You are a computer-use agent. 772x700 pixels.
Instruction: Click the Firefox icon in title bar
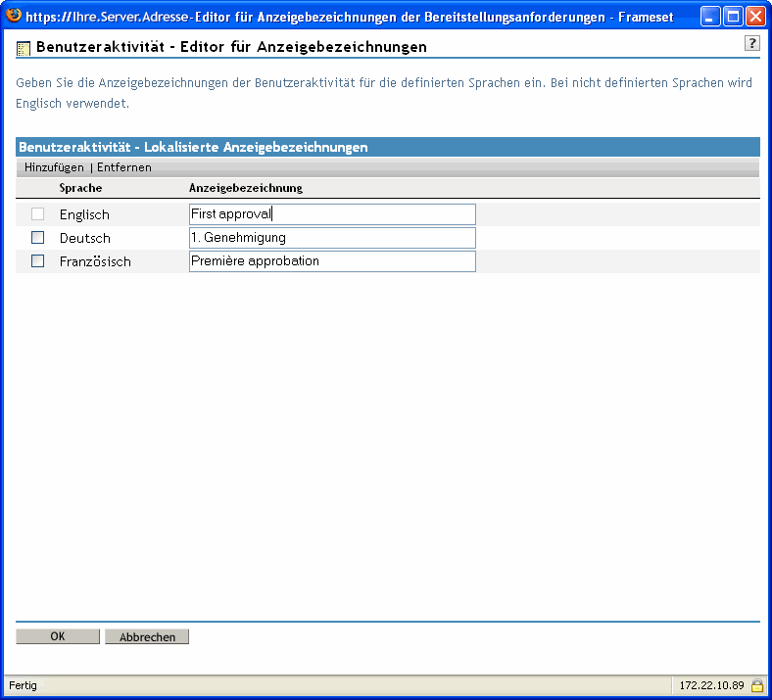click(x=14, y=16)
